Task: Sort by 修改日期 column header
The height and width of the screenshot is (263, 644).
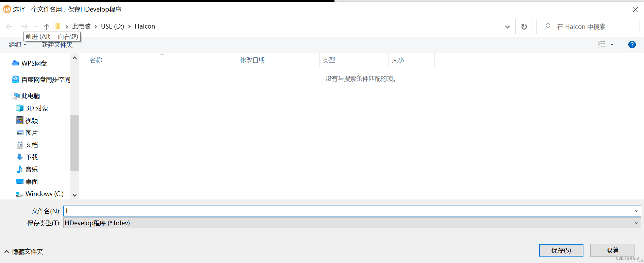Action: pyautogui.click(x=252, y=60)
